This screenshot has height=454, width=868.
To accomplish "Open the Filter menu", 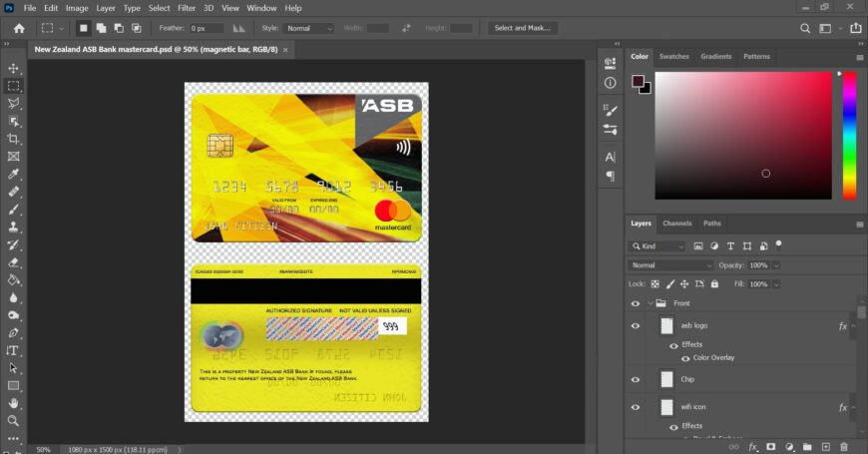I will tap(187, 8).
